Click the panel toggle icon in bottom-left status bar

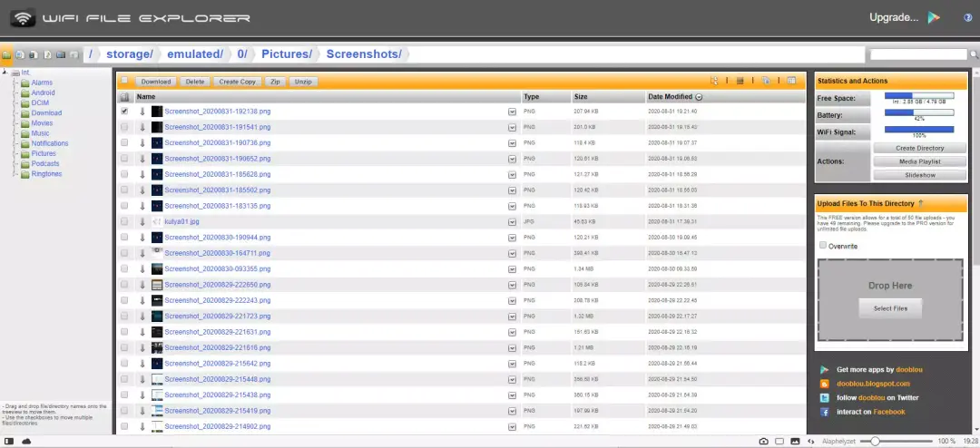[x=9, y=441]
